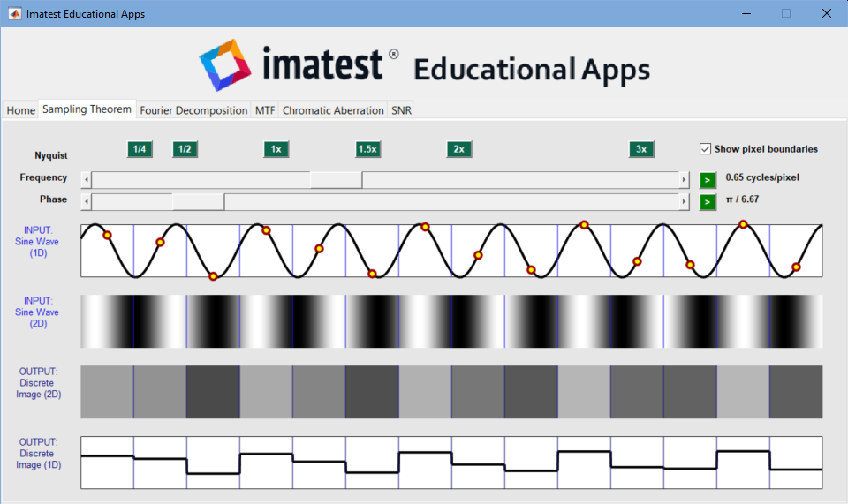Click the OUTPUT Discrete Image (2D) strip
Screen dimensions: 848x504
coord(451,392)
